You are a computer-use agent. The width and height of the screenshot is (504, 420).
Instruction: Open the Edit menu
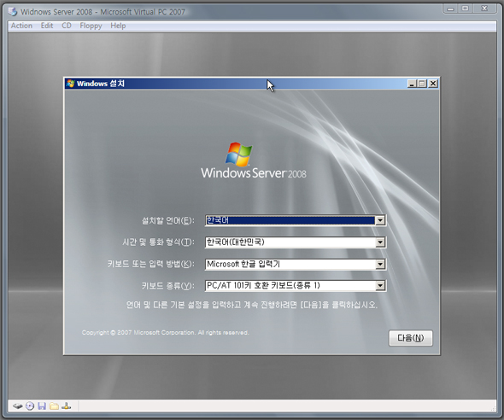[x=47, y=26]
